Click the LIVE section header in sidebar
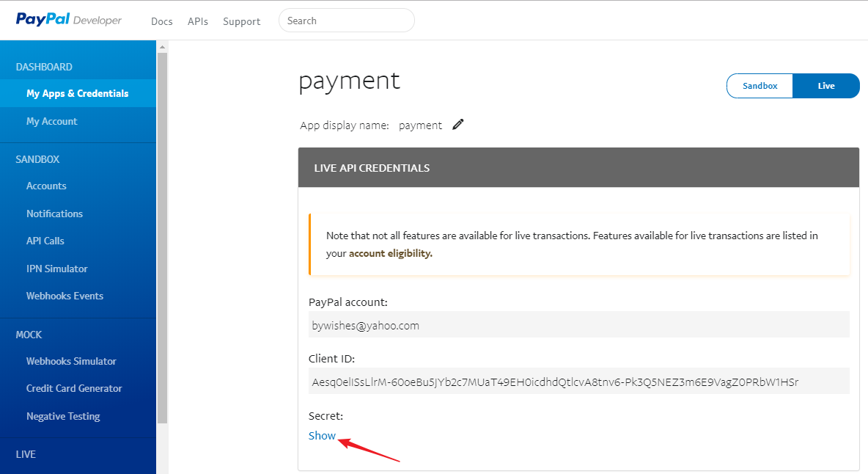 (x=26, y=455)
